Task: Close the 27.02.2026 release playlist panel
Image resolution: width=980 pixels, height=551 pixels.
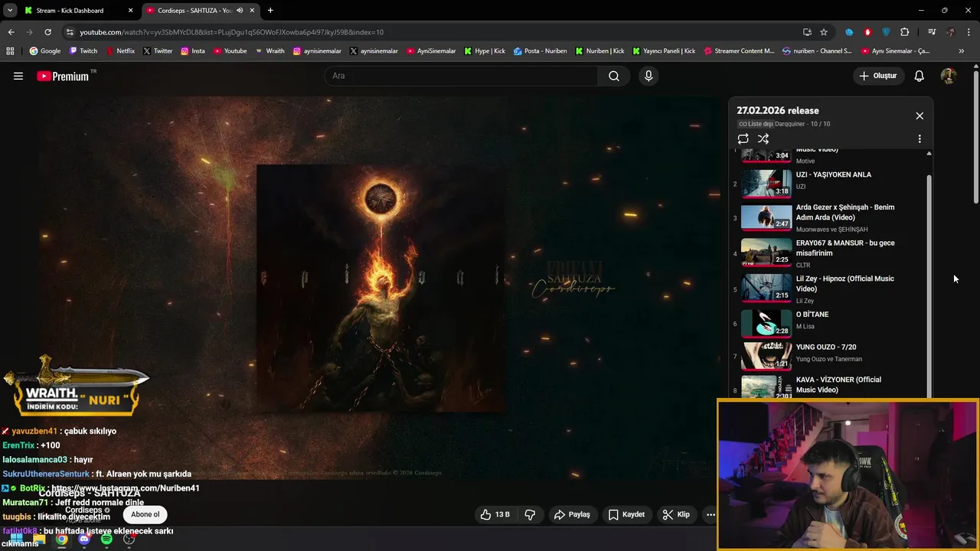Action: (920, 116)
